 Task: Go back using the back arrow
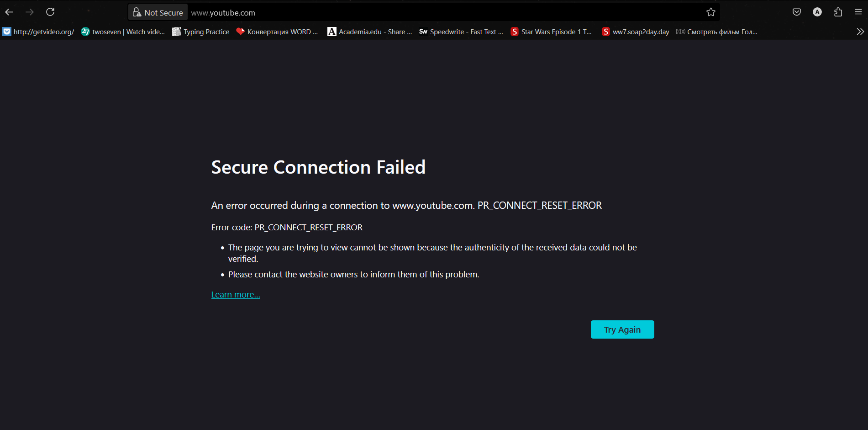pyautogui.click(x=9, y=12)
